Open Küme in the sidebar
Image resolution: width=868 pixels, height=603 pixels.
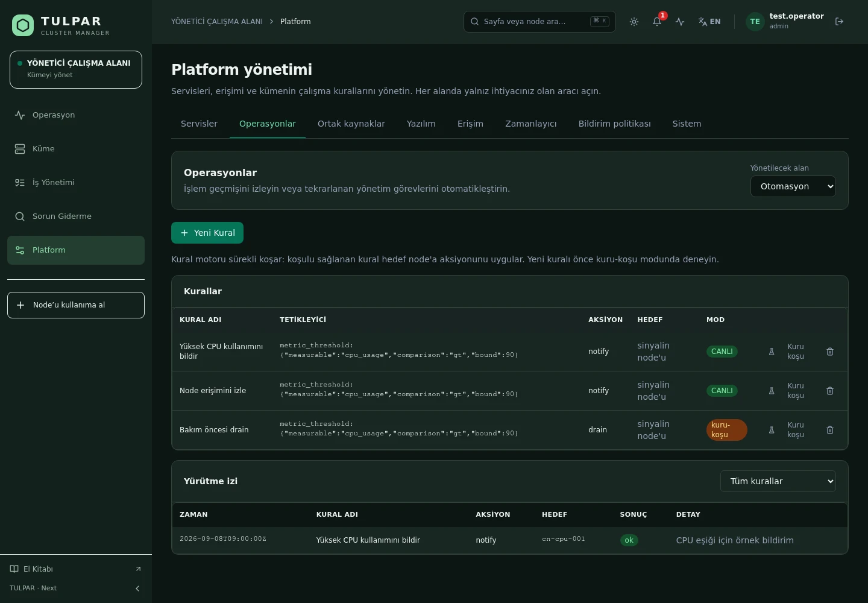(x=76, y=149)
